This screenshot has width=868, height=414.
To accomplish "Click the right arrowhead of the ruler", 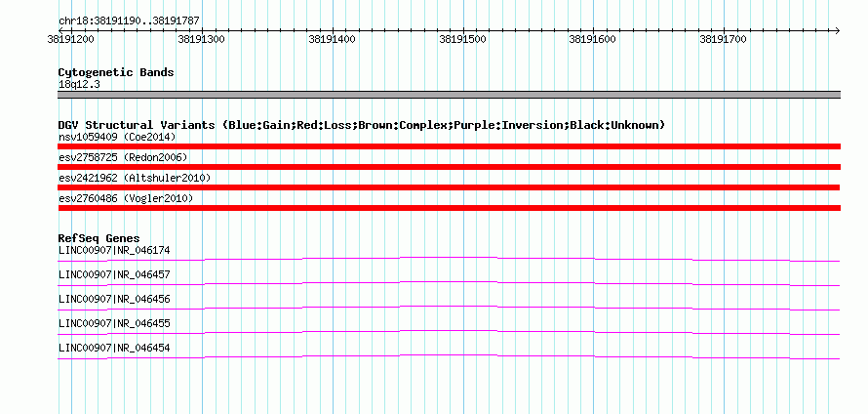I will tap(838, 30).
